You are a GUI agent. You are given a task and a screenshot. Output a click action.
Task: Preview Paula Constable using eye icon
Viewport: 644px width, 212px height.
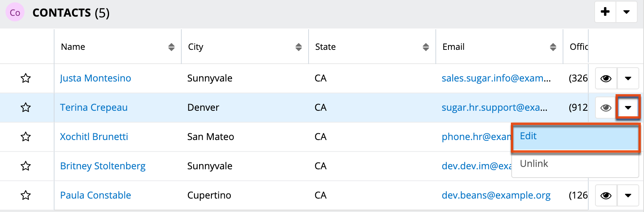click(606, 195)
